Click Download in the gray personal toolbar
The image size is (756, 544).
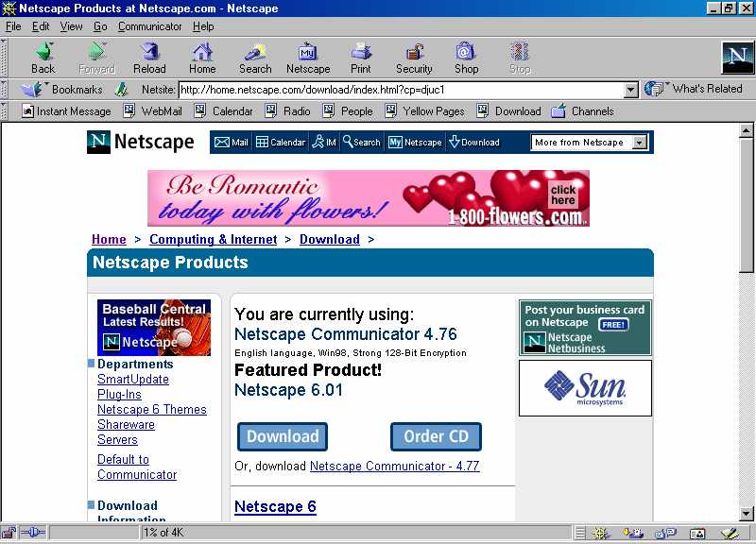coord(509,111)
